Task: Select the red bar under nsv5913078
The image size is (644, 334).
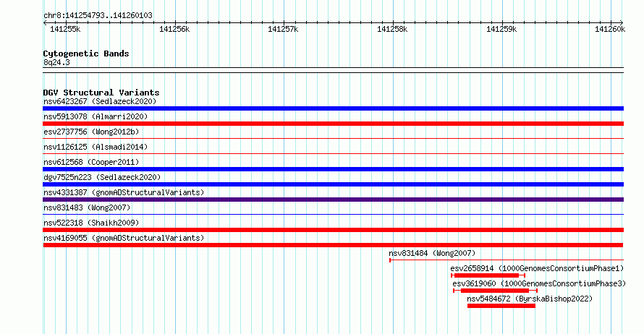Action: tap(333, 124)
